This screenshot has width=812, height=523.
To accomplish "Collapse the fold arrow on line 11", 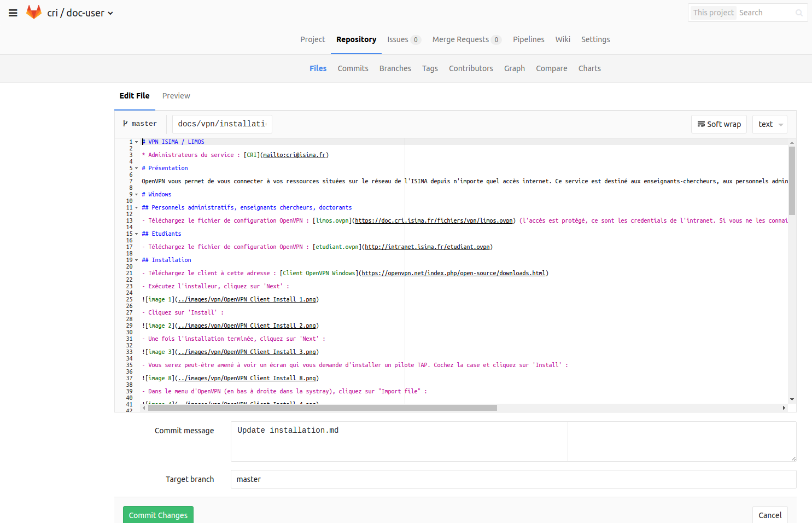I will 136,207.
